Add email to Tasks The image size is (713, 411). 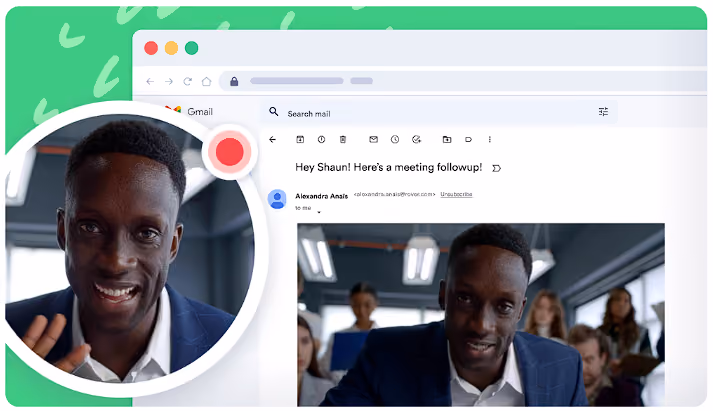pyautogui.click(x=417, y=140)
